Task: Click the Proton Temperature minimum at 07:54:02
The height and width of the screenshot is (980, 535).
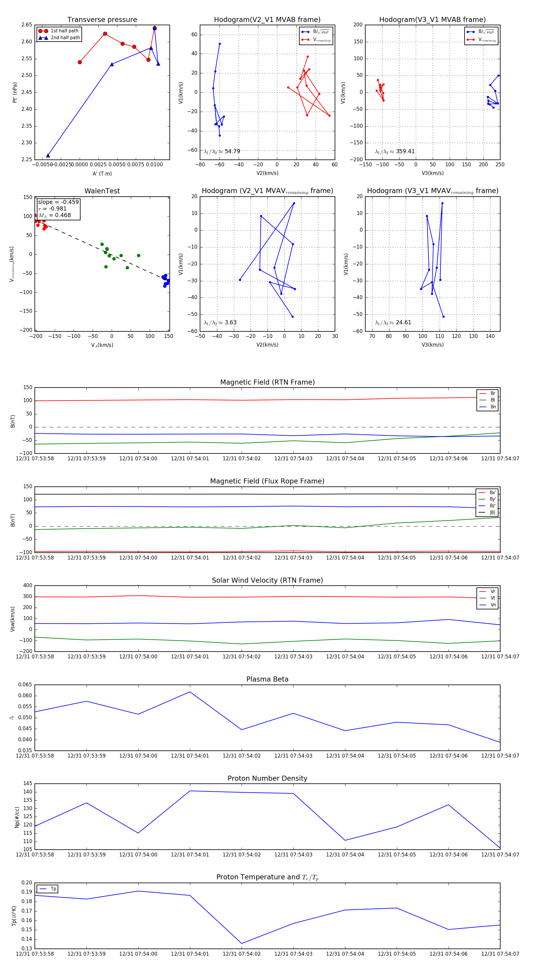Action: [x=242, y=943]
